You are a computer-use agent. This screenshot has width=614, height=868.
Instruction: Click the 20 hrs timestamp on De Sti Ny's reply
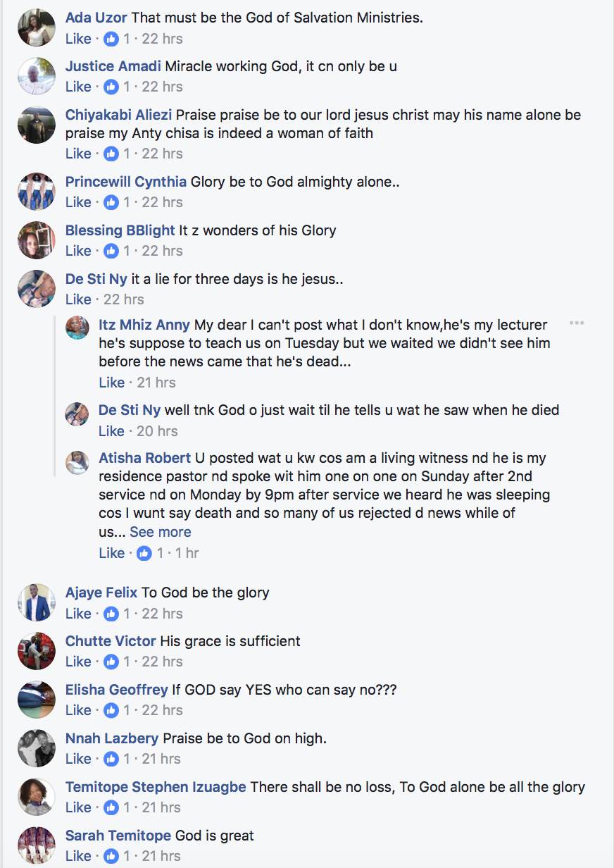point(157,431)
